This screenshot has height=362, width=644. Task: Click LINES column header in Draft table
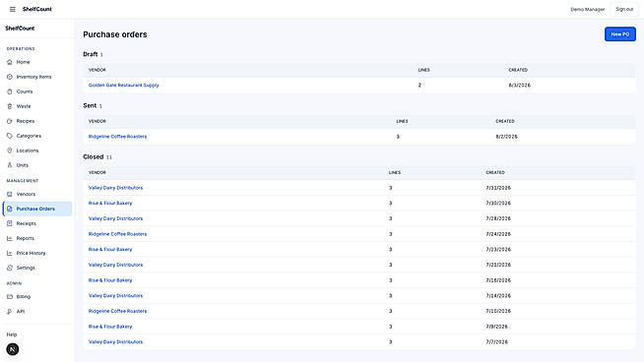(423, 70)
